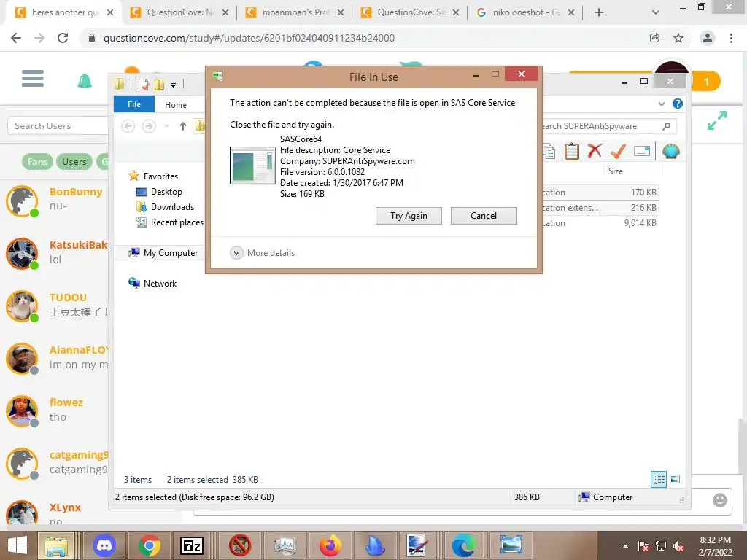
Task: Click flowez's avatar thumbnail
Action: [x=22, y=411]
